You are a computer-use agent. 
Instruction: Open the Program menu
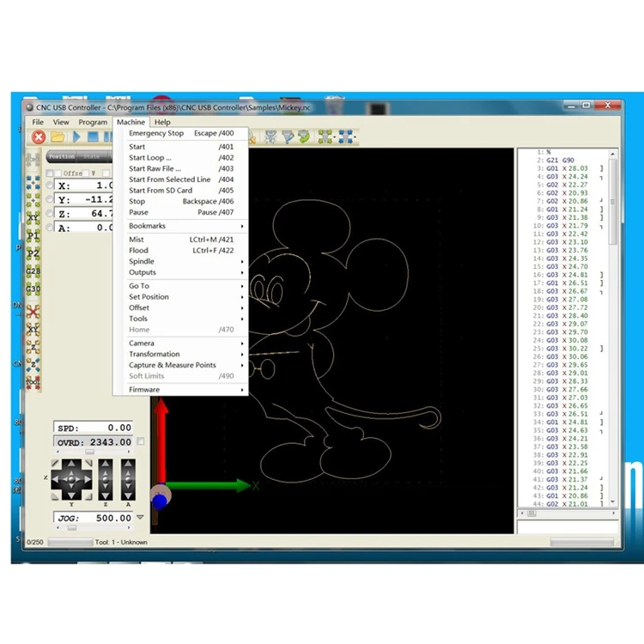(93, 122)
